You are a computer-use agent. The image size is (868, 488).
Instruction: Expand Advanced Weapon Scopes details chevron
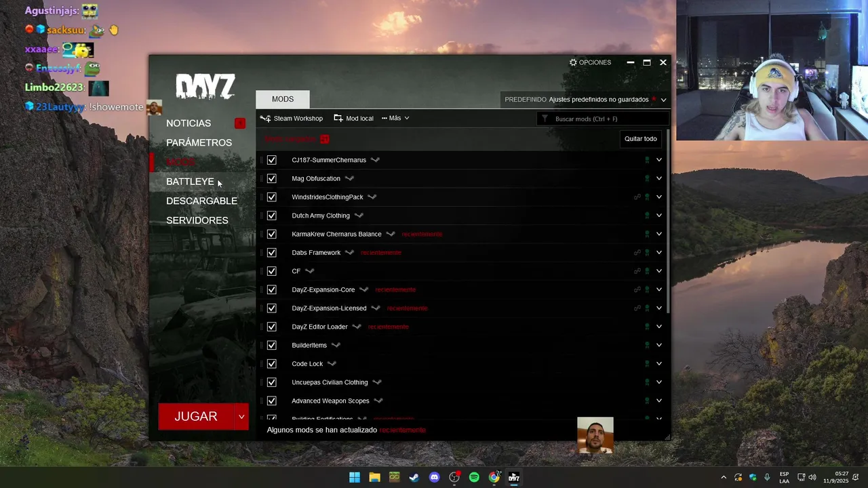tap(658, 401)
